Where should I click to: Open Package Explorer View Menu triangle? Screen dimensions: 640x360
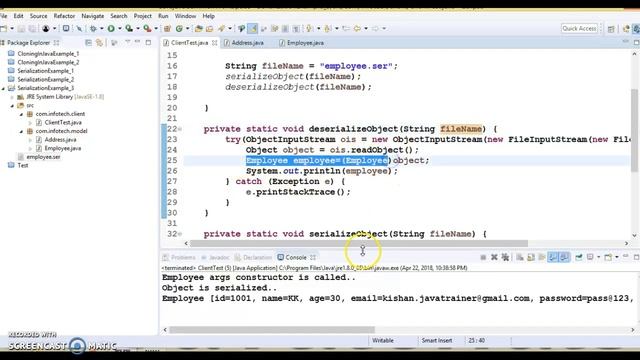(127, 42)
